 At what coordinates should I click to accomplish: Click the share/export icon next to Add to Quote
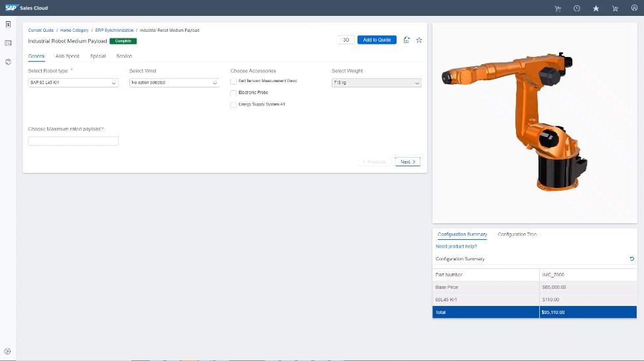(x=407, y=40)
